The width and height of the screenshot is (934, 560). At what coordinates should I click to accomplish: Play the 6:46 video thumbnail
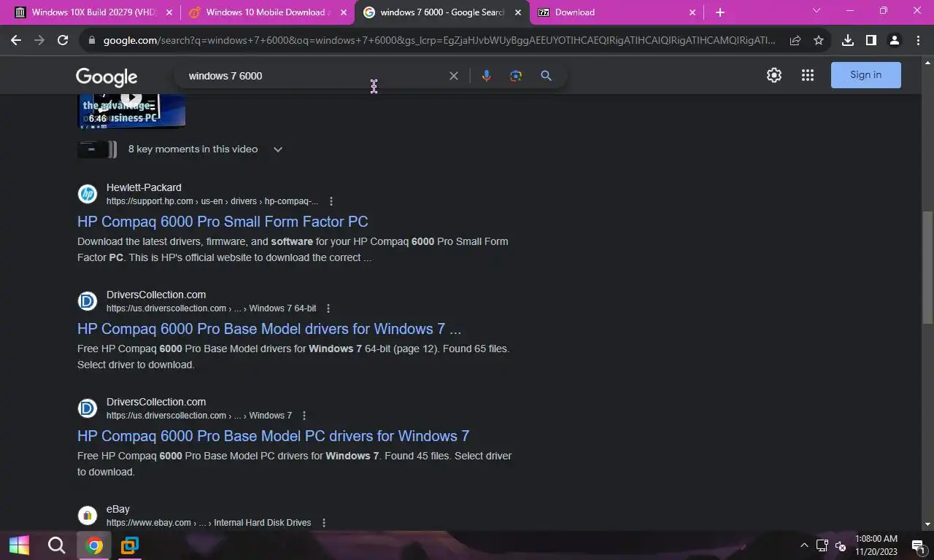coord(131,111)
